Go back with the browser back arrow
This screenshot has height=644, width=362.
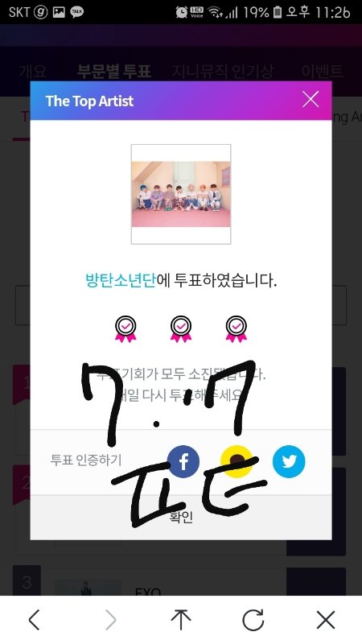(35, 620)
